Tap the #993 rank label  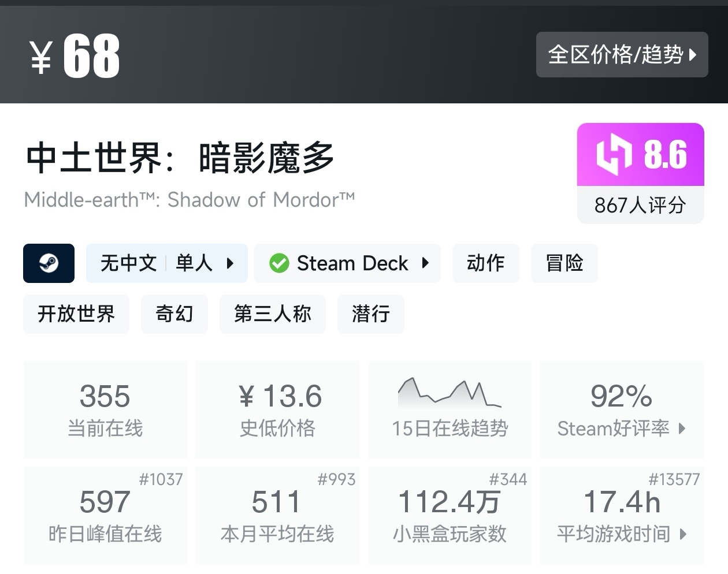[x=336, y=479]
